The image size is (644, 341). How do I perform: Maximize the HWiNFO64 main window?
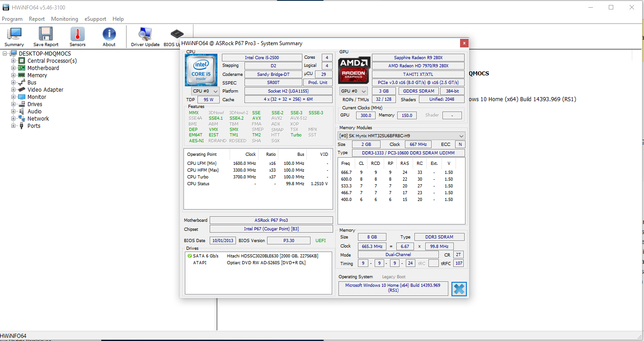(x=611, y=7)
